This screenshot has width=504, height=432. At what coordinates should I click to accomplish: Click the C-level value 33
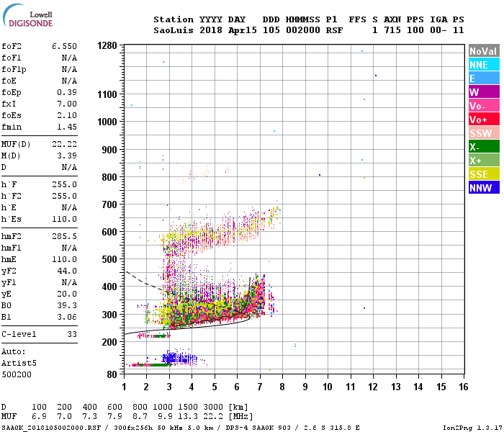pos(72,334)
